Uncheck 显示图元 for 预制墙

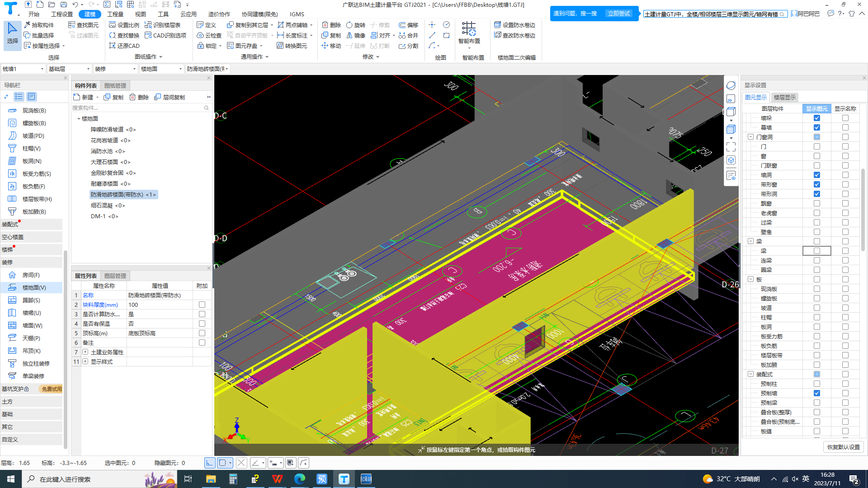click(x=816, y=393)
